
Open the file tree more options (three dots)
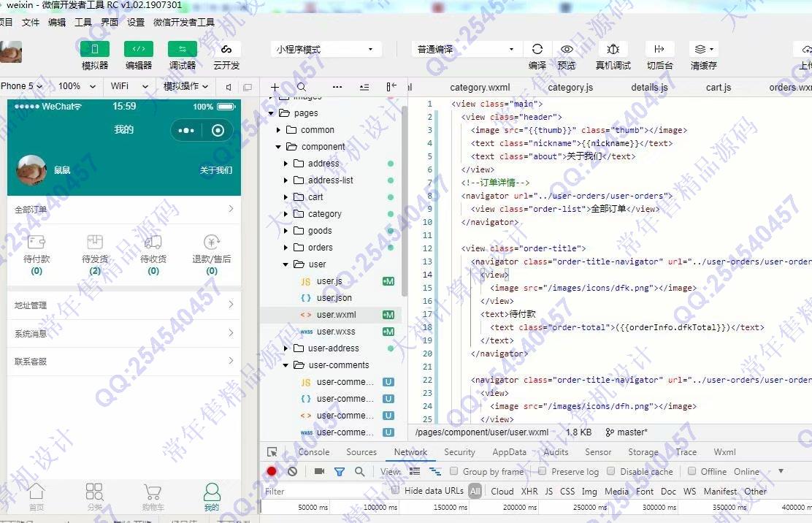[x=337, y=87]
